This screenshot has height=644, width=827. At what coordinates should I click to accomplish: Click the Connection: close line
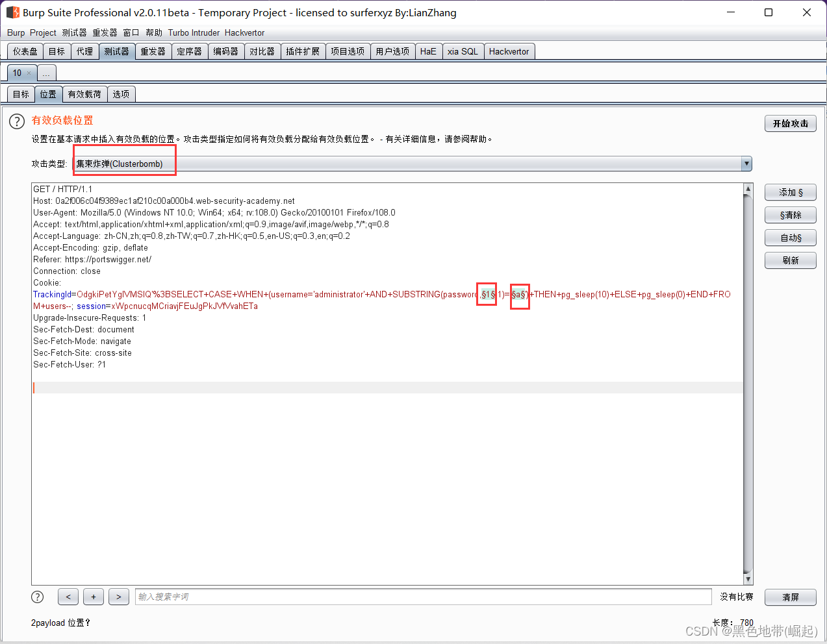(67, 271)
